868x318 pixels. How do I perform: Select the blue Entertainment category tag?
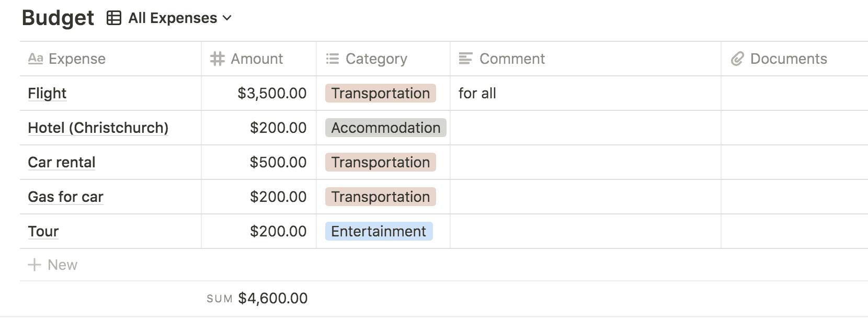tap(379, 231)
